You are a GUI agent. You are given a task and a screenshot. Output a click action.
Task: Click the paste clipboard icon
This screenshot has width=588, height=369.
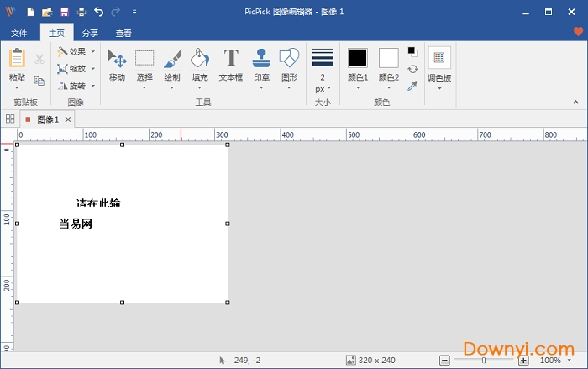17,60
